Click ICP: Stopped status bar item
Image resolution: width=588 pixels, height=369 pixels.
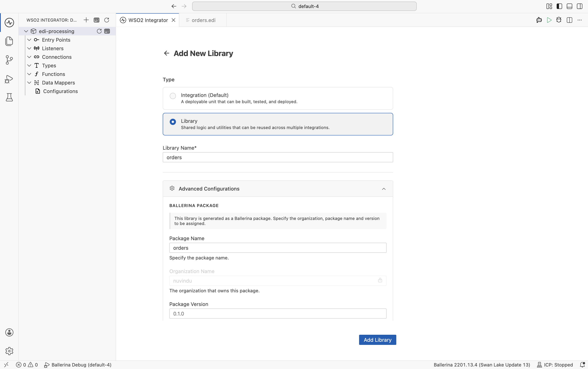(x=555, y=365)
